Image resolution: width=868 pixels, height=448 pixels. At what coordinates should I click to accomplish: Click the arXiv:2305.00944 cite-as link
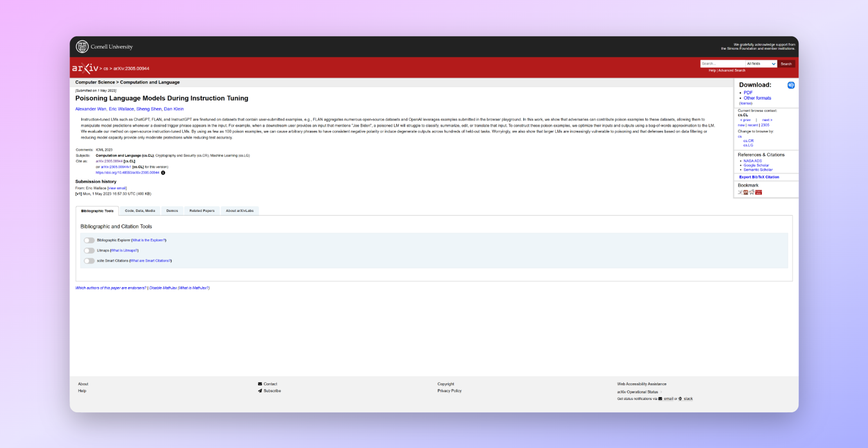(109, 161)
